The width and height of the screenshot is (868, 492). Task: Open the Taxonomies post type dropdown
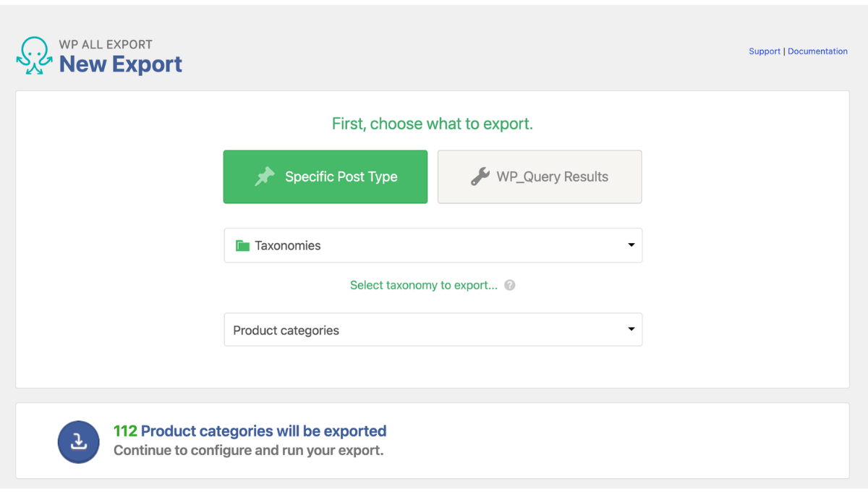[433, 245]
